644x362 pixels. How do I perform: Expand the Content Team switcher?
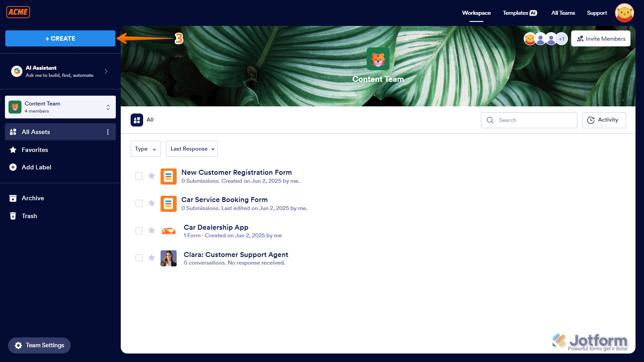tap(108, 107)
